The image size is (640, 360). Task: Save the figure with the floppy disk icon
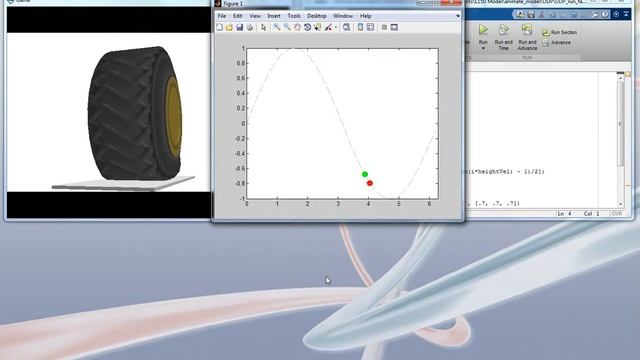(x=240, y=27)
